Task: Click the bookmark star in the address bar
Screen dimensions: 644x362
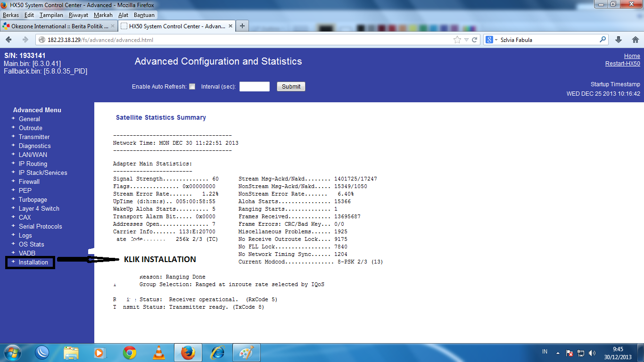Action: tap(458, 40)
